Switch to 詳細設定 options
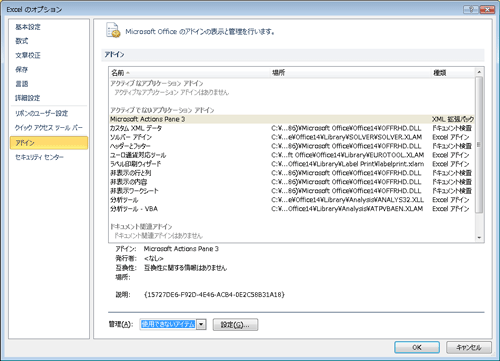 28,98
